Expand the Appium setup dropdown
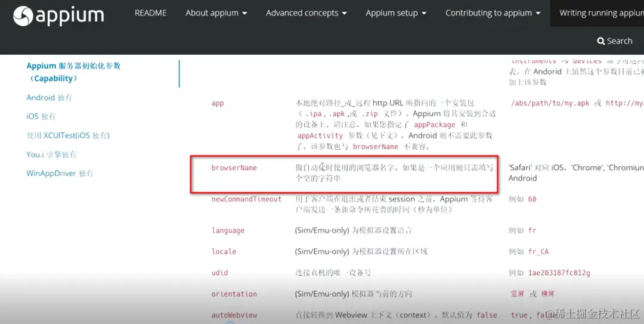 tap(396, 13)
